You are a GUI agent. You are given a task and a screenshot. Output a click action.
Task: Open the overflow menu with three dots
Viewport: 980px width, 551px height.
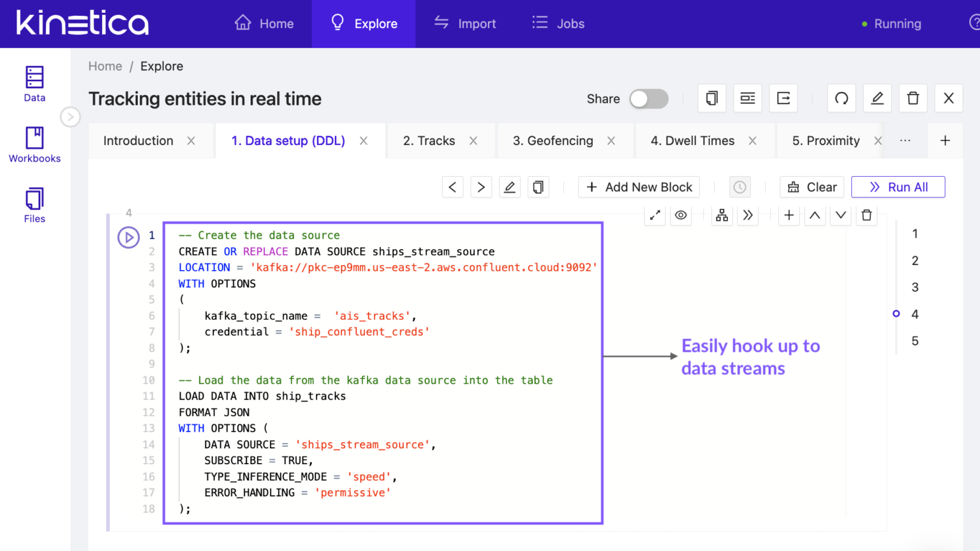[x=905, y=140]
